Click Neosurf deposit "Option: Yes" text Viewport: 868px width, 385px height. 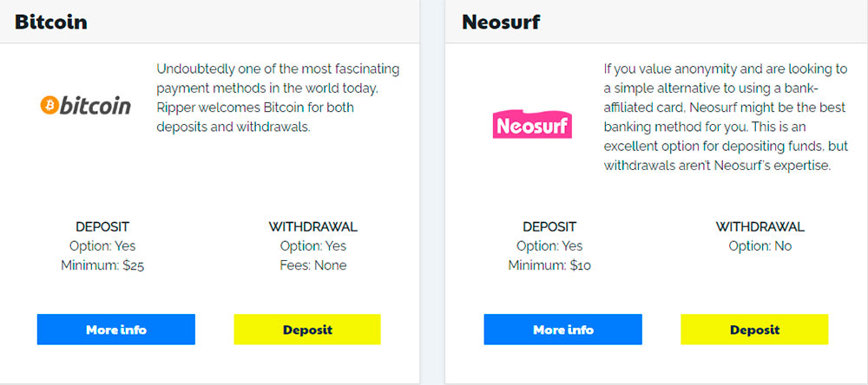[x=549, y=246]
